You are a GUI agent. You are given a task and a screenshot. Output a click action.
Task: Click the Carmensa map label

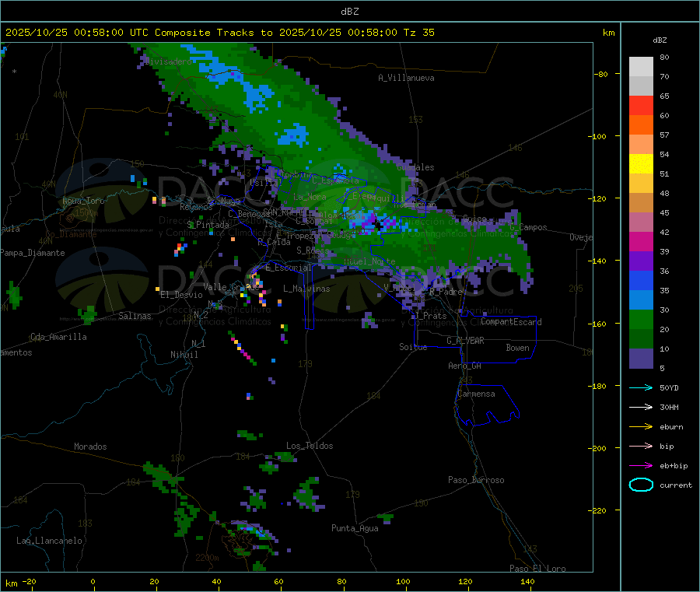[476, 394]
